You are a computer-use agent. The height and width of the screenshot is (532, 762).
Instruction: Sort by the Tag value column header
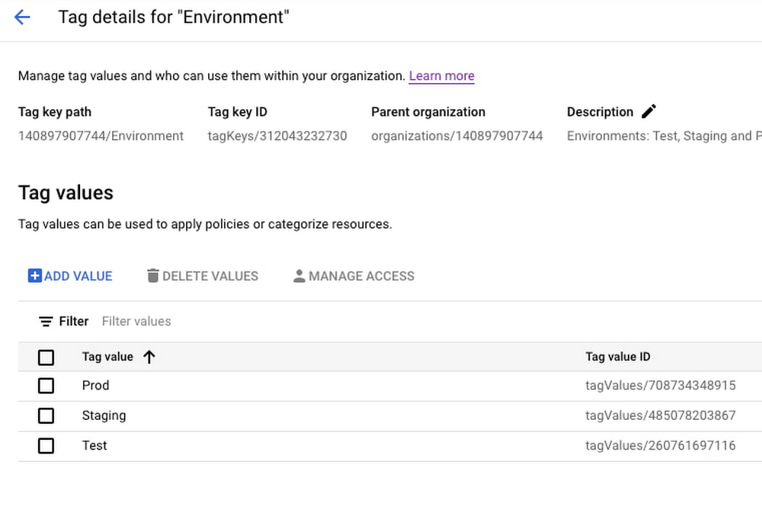107,357
